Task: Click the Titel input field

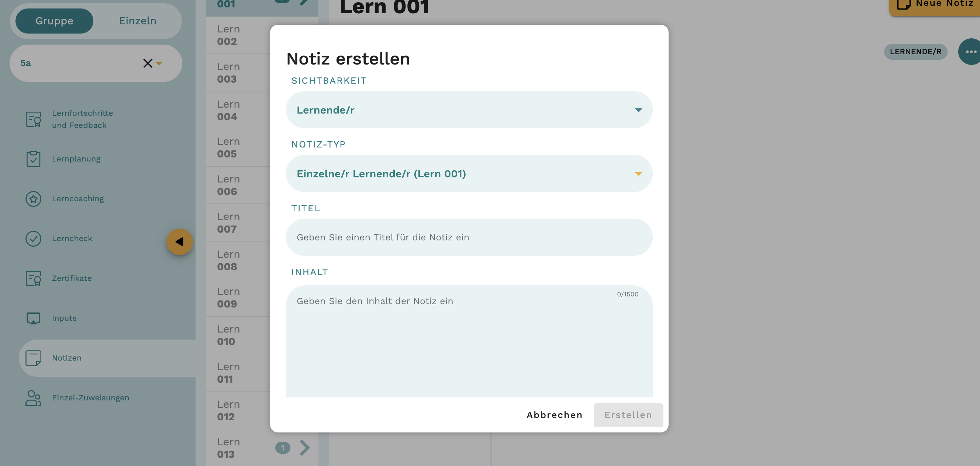Action: coord(469,237)
